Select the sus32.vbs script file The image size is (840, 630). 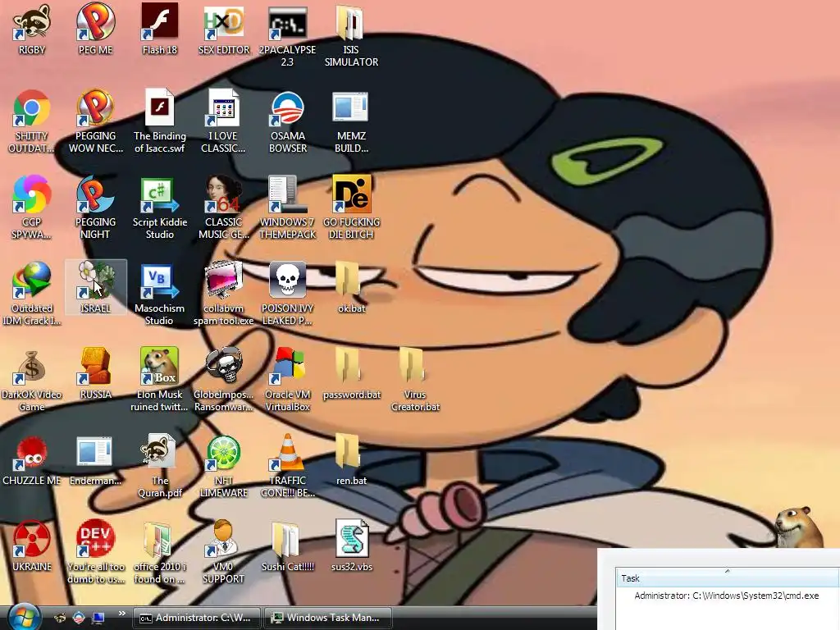click(x=351, y=539)
